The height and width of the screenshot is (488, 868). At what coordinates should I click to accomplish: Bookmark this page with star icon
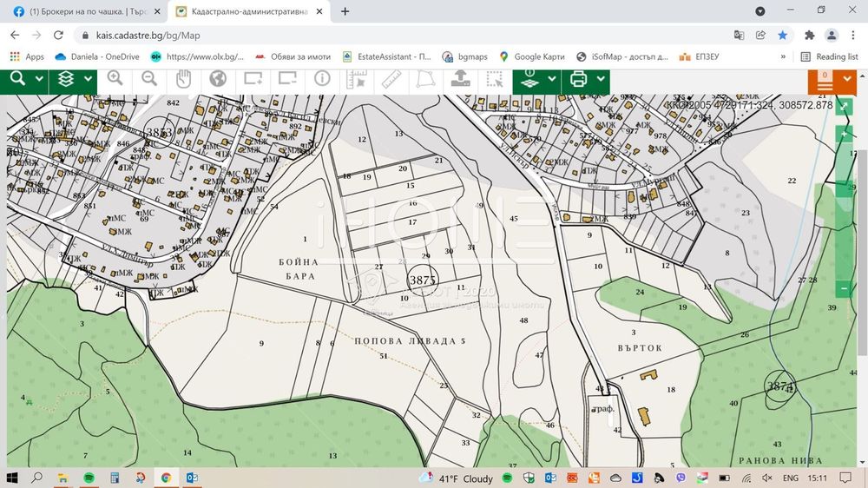tap(783, 36)
